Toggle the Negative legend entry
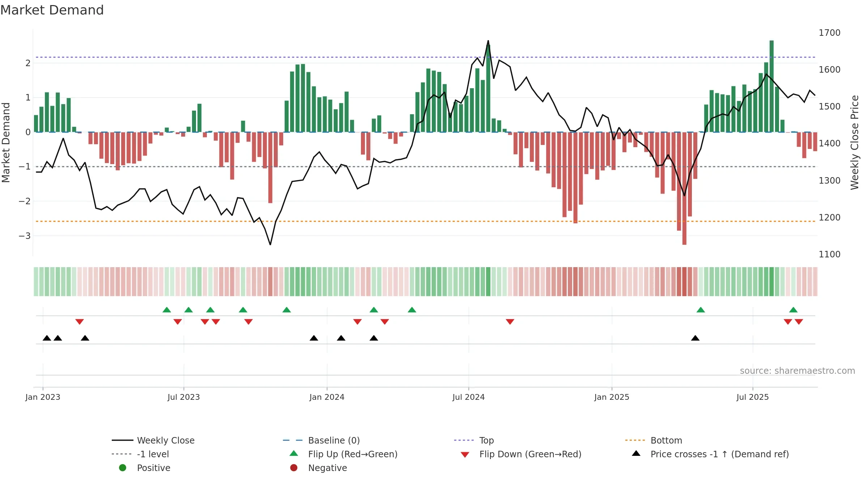 [x=318, y=468]
